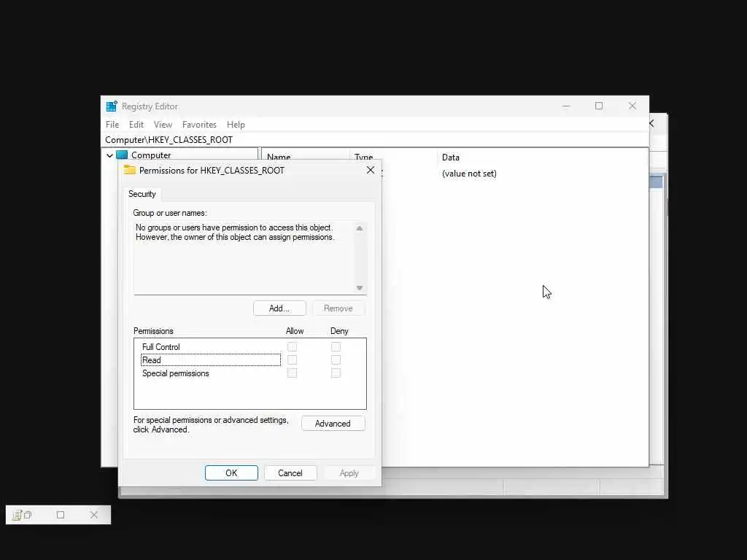Click the Type column header
The height and width of the screenshot is (560, 747).
[364, 157]
